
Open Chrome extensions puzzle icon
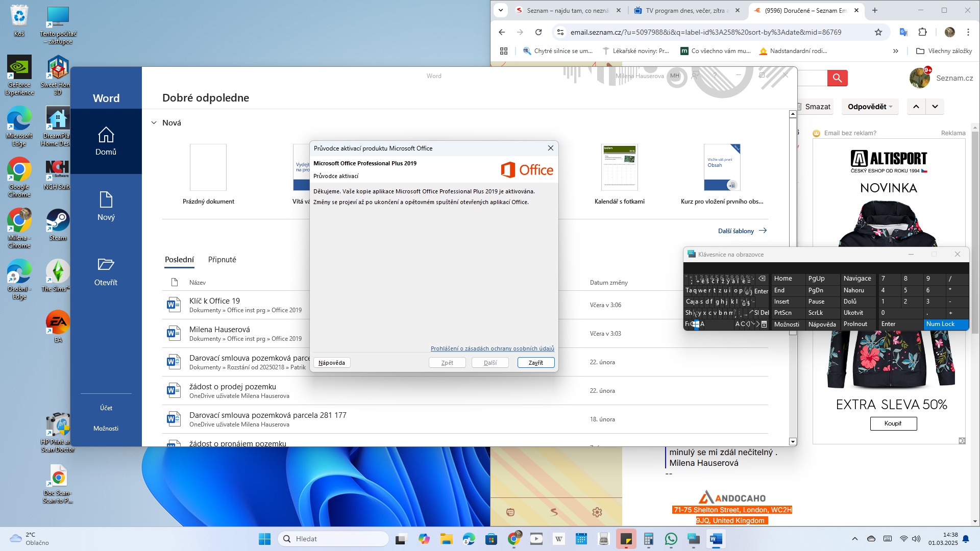(x=922, y=32)
